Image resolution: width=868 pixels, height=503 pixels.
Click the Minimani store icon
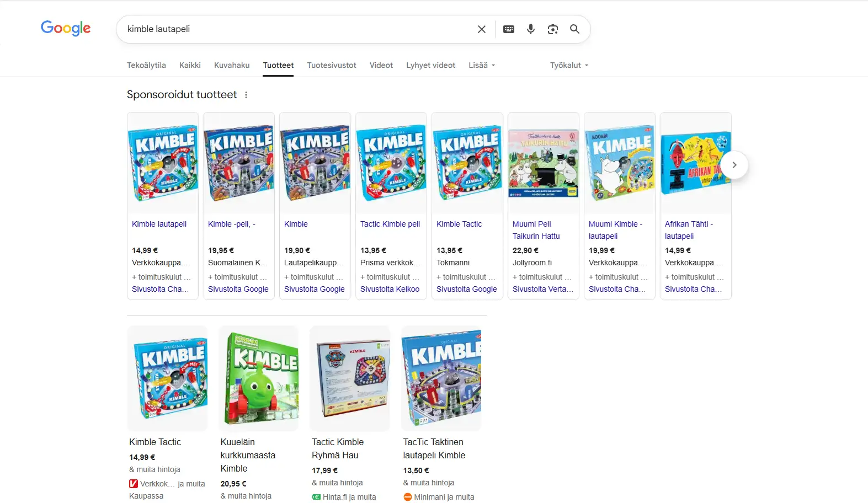(408, 497)
